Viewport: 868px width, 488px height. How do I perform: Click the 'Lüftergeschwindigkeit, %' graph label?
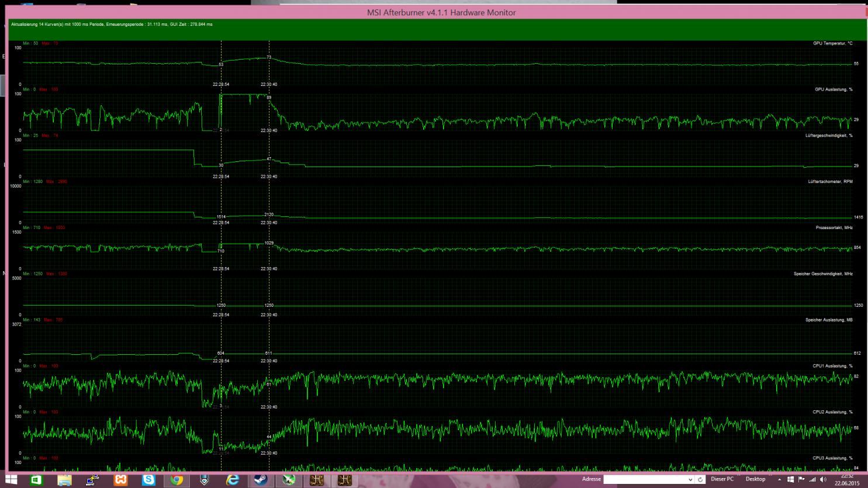coord(829,136)
